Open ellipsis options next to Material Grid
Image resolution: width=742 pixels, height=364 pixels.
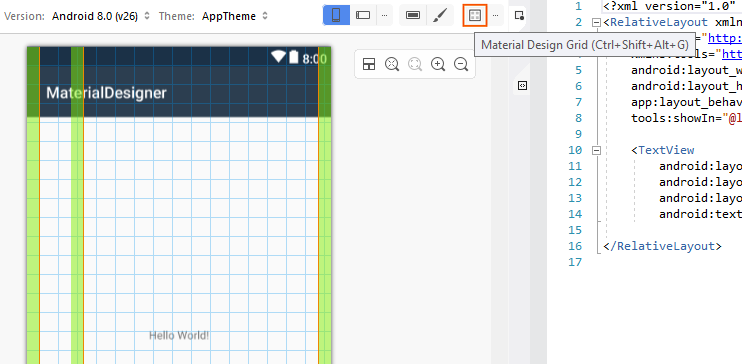pos(495,16)
